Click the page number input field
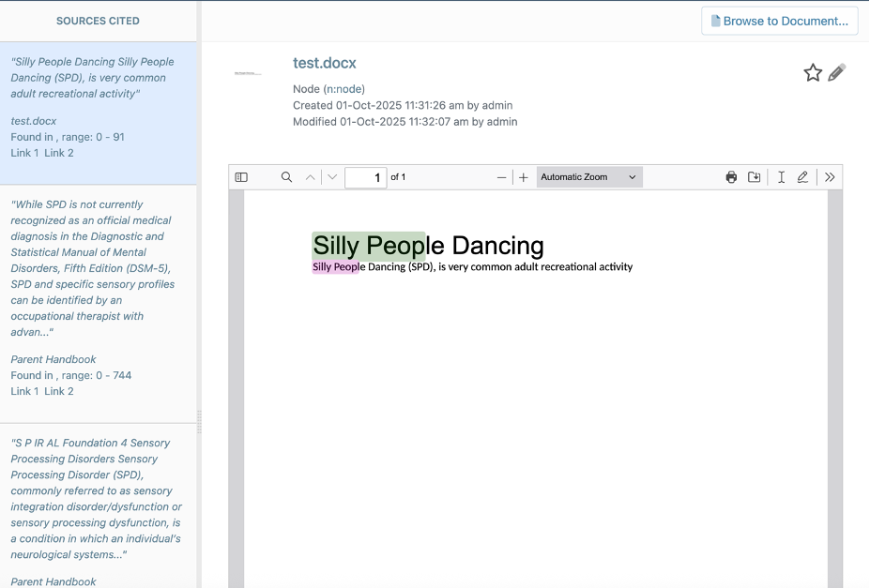The width and height of the screenshot is (870, 588). [x=365, y=177]
